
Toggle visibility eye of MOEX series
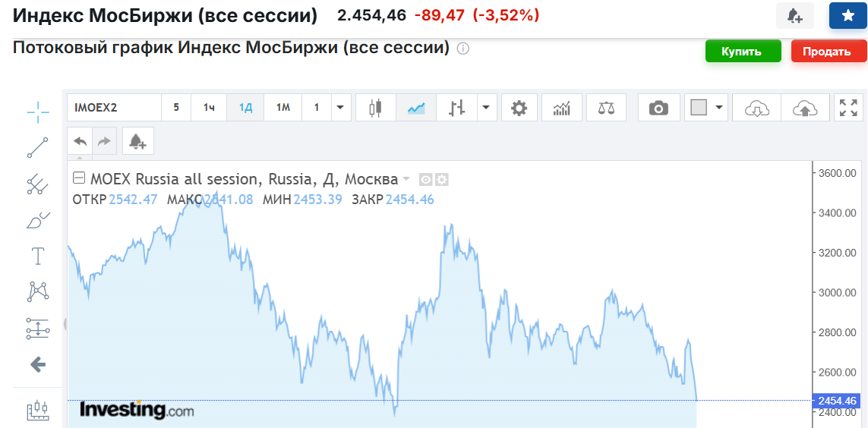pyautogui.click(x=425, y=179)
